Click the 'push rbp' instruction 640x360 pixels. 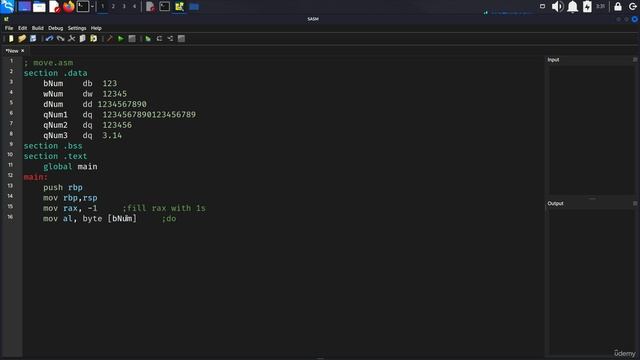pyautogui.click(x=63, y=187)
